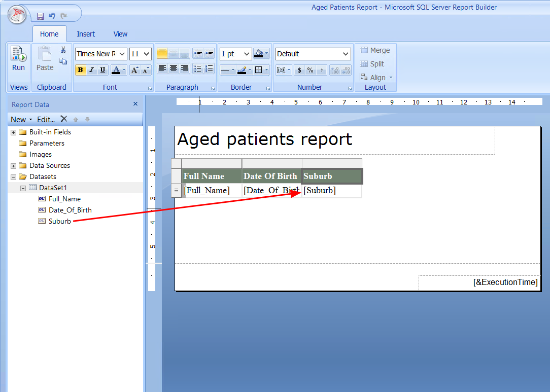The width and height of the screenshot is (550, 392).
Task: Decrease the paragraph indent
Action: pos(198,54)
